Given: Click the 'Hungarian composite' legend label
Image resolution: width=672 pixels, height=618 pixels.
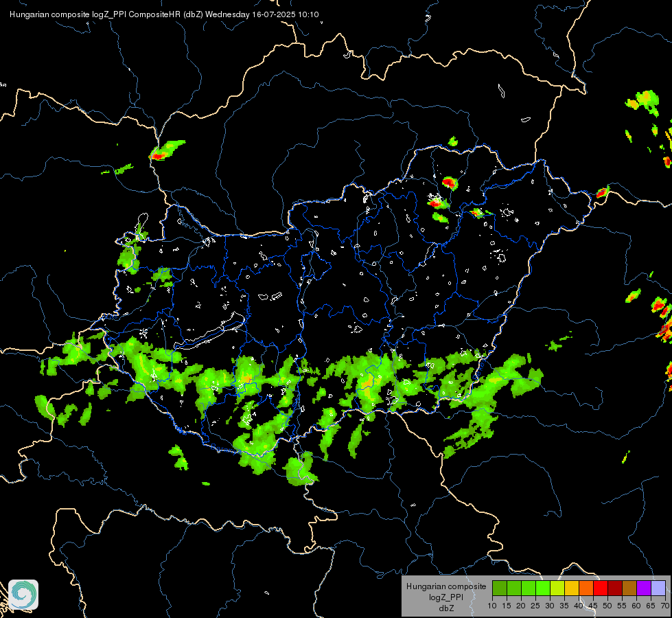Looking at the screenshot, I should click(x=446, y=586).
